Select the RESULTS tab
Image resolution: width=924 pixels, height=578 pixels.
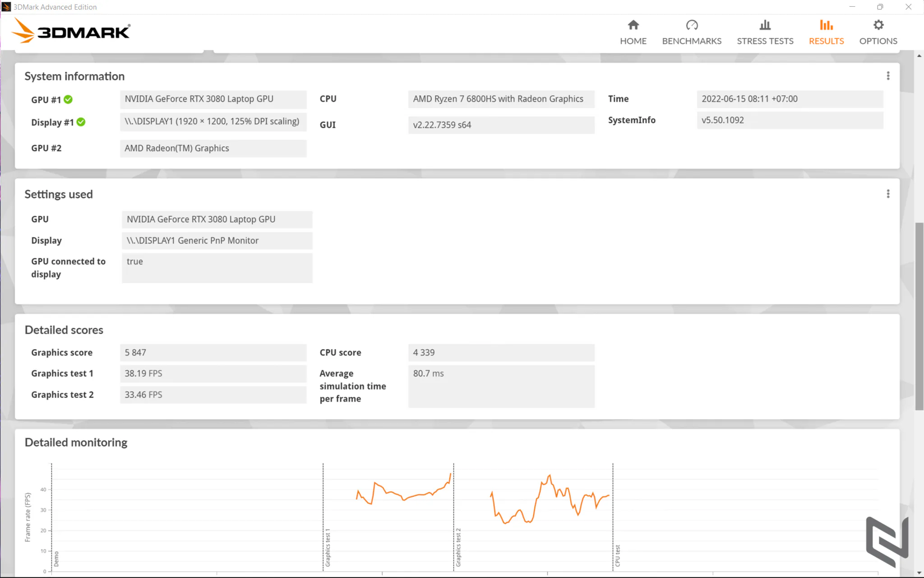click(x=826, y=41)
